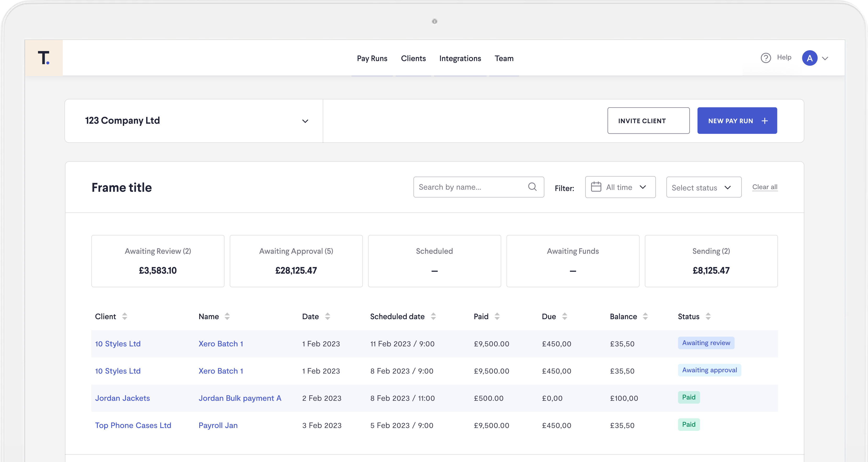Click the Help text link

(784, 58)
